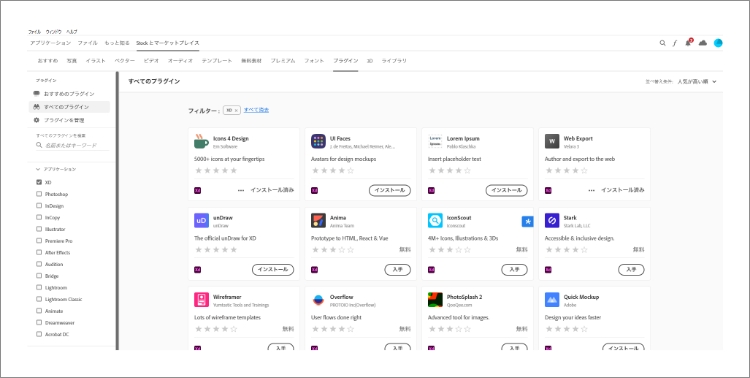Open the user profile avatar
The width and height of the screenshot is (750, 378).
tap(718, 43)
